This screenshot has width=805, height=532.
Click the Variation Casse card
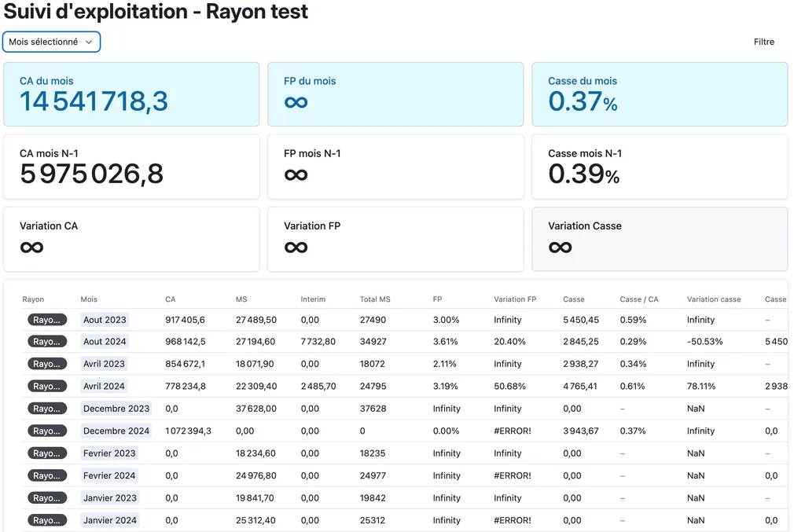[x=660, y=239]
